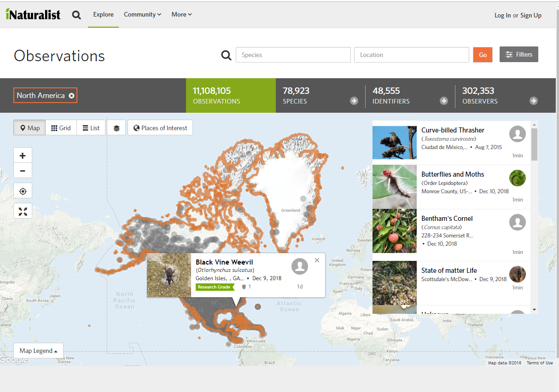Switch to Grid view
This screenshot has width=559, height=392.
tap(61, 128)
